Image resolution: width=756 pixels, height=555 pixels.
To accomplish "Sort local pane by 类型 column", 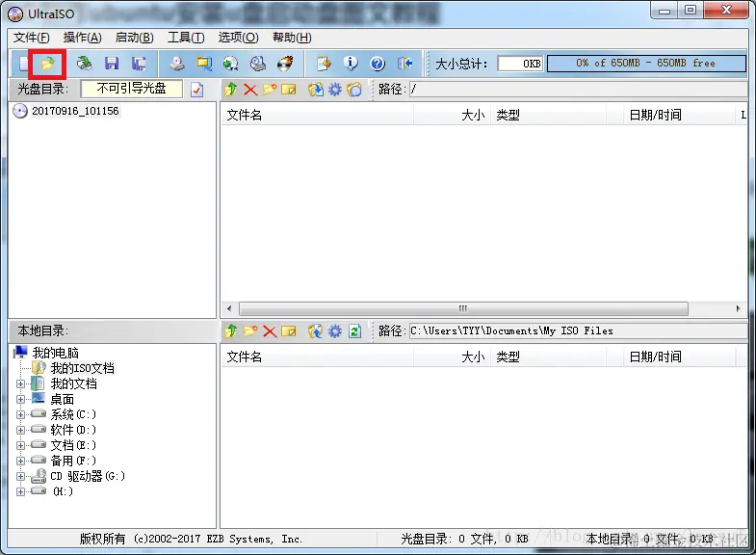I will 548,357.
